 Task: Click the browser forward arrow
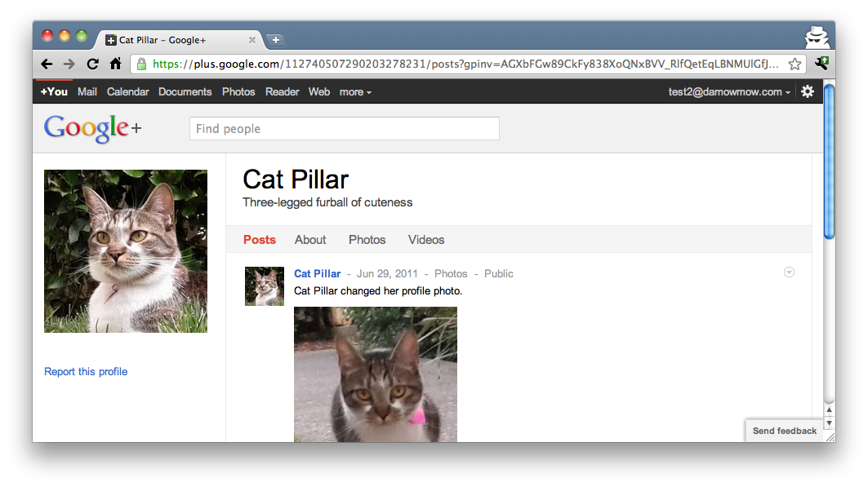click(x=69, y=64)
